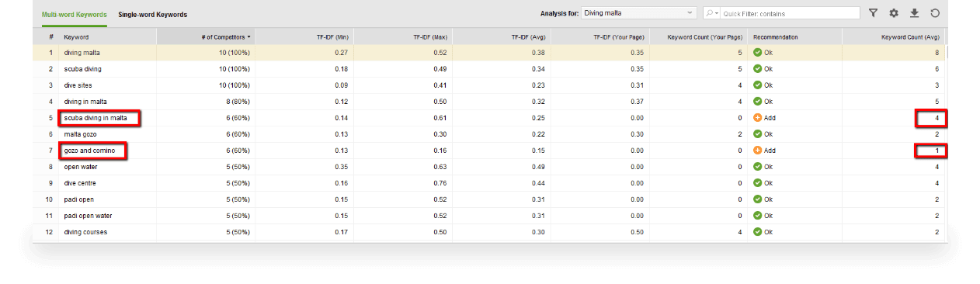Screen dimensions: 980x284
Task: Select the diving in malta keyword cell
Action: tap(108, 102)
